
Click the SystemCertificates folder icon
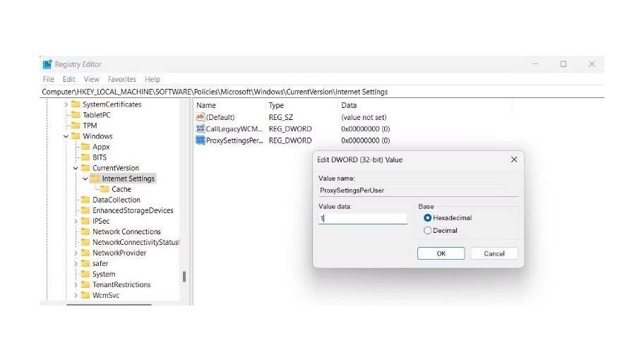point(76,104)
